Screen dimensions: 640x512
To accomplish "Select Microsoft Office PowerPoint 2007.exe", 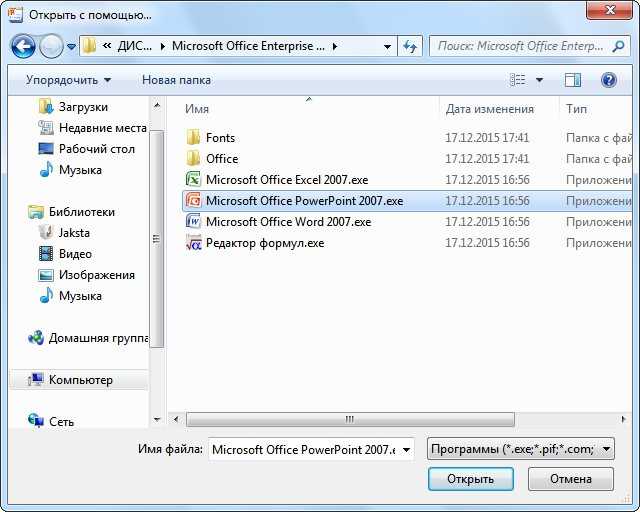I will pyautogui.click(x=407, y=201).
